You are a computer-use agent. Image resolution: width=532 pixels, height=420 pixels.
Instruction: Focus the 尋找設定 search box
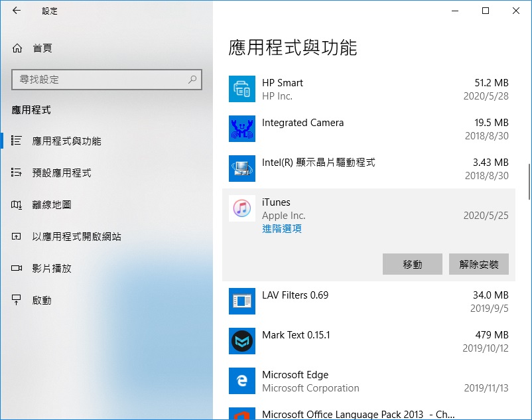[x=107, y=80]
